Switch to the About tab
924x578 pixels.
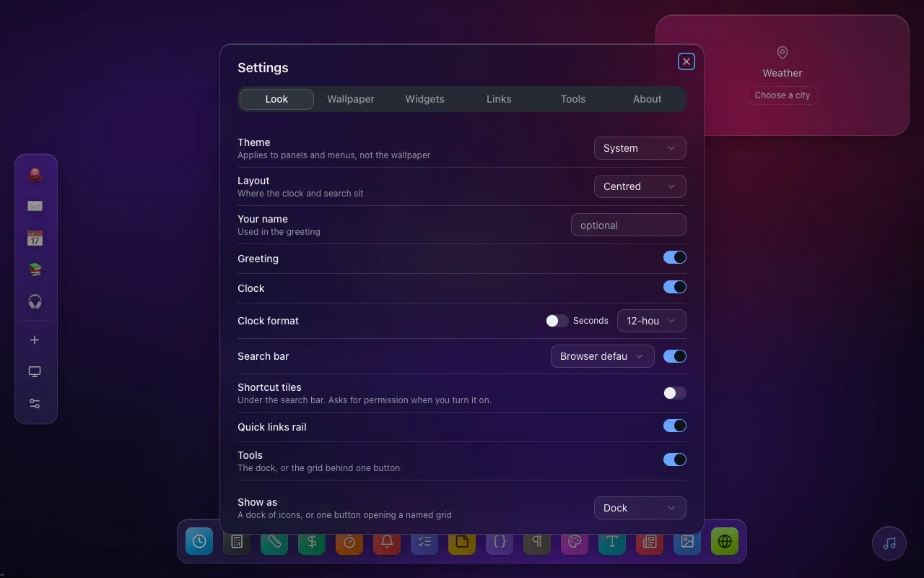click(648, 99)
